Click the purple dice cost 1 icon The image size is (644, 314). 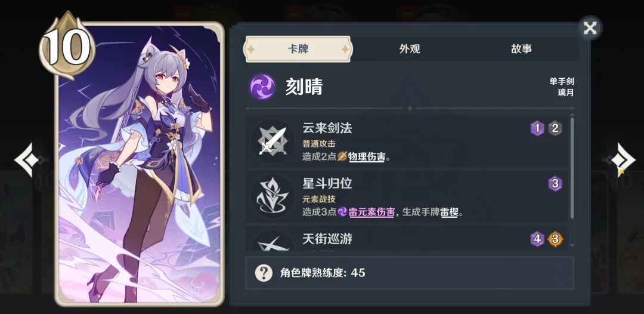point(537,128)
